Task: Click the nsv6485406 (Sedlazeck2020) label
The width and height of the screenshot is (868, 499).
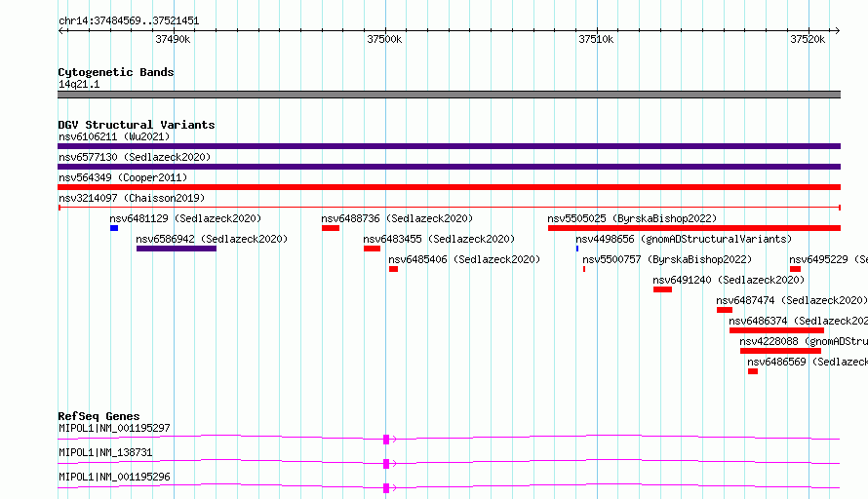Action: point(464,259)
